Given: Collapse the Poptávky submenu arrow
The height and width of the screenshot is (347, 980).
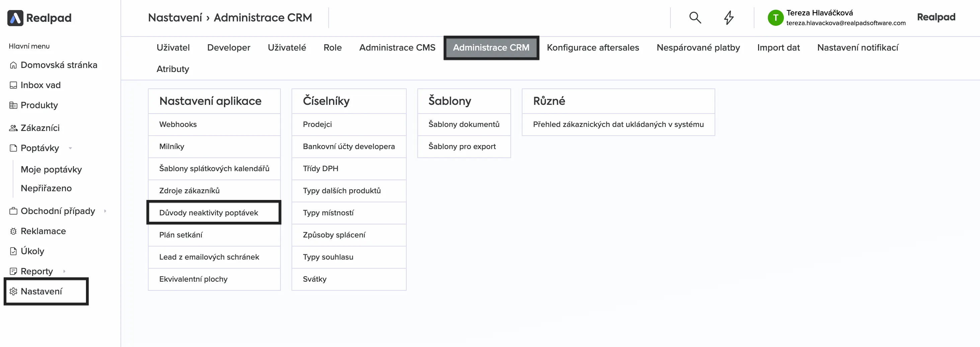Looking at the screenshot, I should (70, 148).
